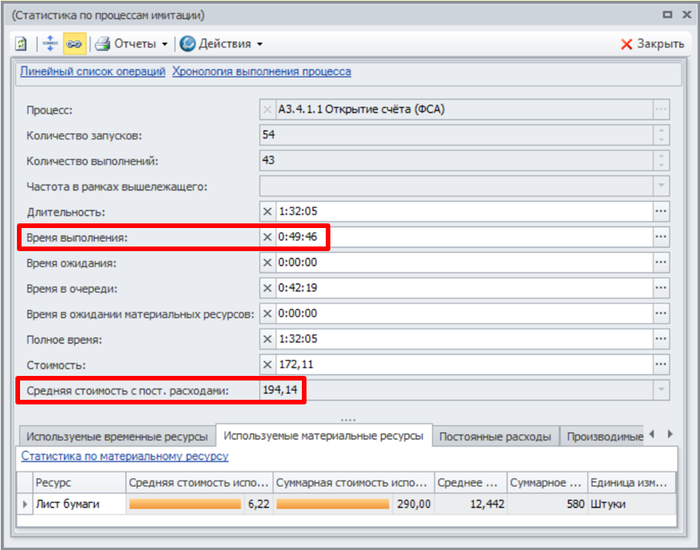Screen dimensions: 700x550
Task: Clear the Полное время value with its X icon
Action: (x=267, y=340)
